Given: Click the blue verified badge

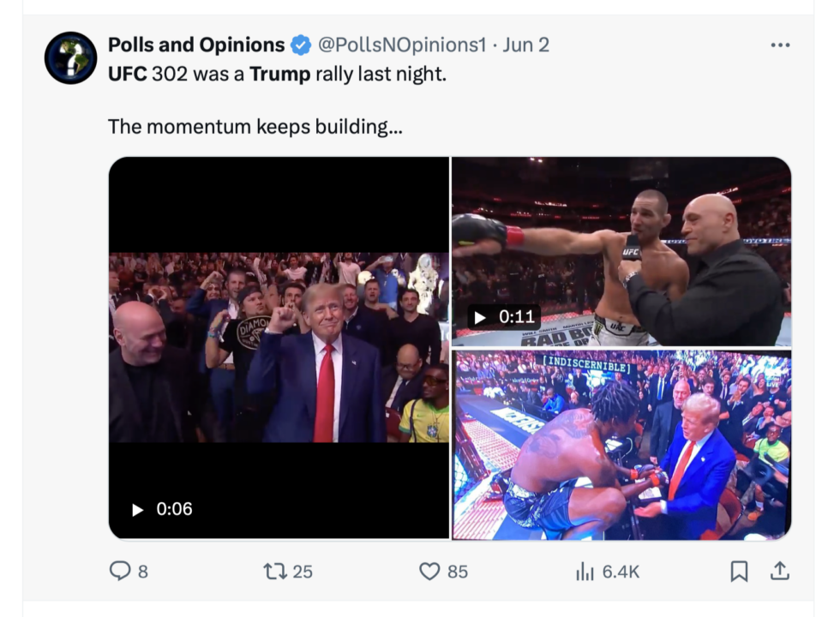Looking at the screenshot, I should click(301, 45).
